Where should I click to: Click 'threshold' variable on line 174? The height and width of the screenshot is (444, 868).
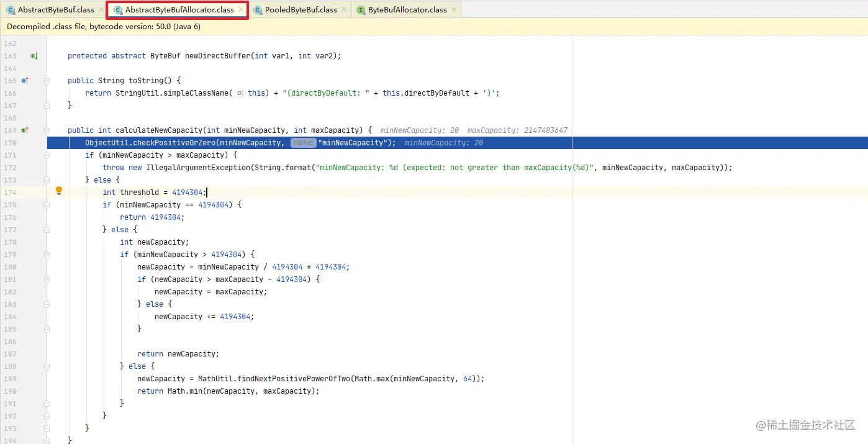click(x=140, y=193)
